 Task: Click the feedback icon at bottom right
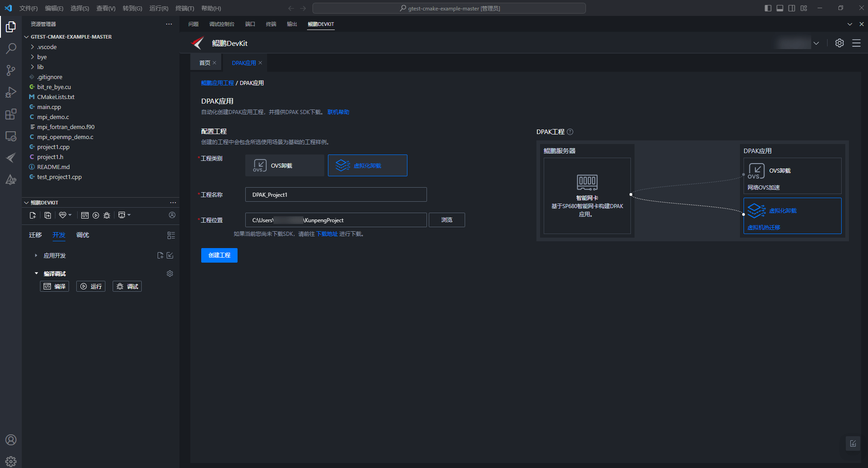pyautogui.click(x=853, y=443)
